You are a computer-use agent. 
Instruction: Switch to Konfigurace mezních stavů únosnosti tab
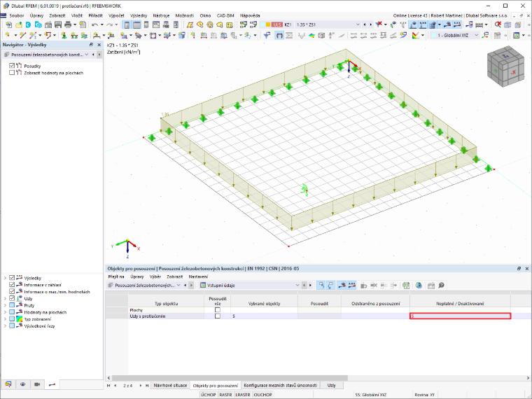pyautogui.click(x=280, y=386)
